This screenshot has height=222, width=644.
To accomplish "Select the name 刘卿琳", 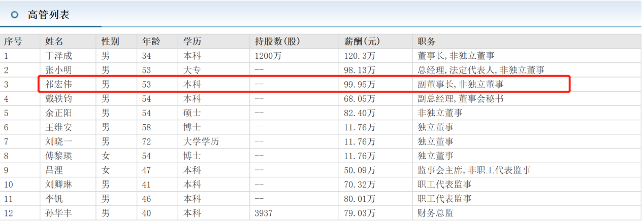I will (x=58, y=184).
